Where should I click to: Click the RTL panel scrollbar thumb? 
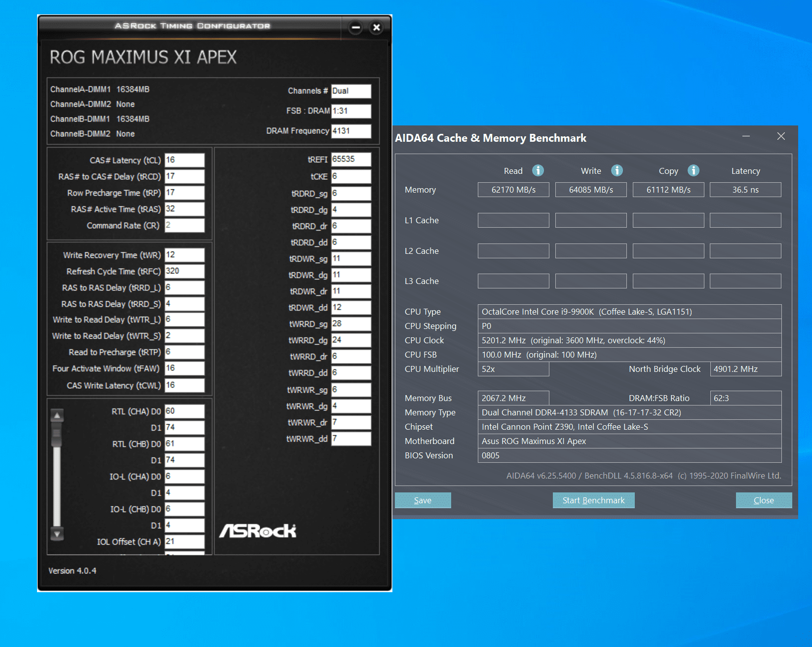click(57, 435)
